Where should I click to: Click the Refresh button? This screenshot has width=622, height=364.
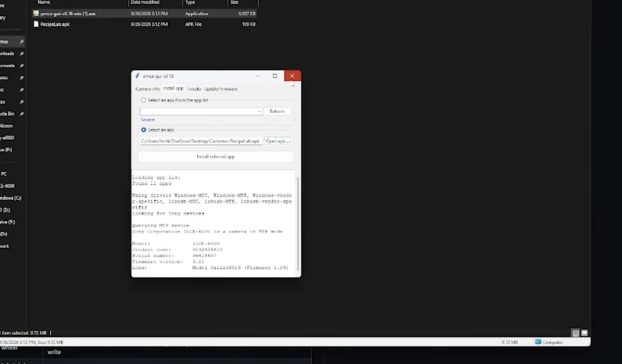pos(277,111)
